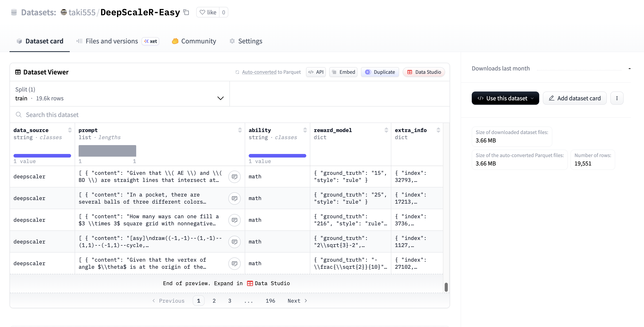Screen dimensions: 644x327
Task: Open the three-dot overflow menu
Action: click(x=617, y=98)
